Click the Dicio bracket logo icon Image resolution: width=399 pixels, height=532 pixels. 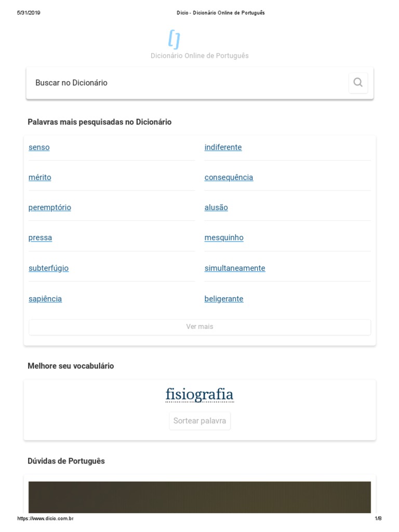[174, 39]
